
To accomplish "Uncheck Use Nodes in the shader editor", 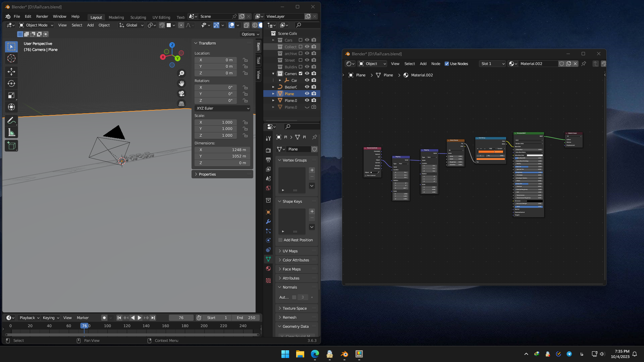I will tap(447, 64).
